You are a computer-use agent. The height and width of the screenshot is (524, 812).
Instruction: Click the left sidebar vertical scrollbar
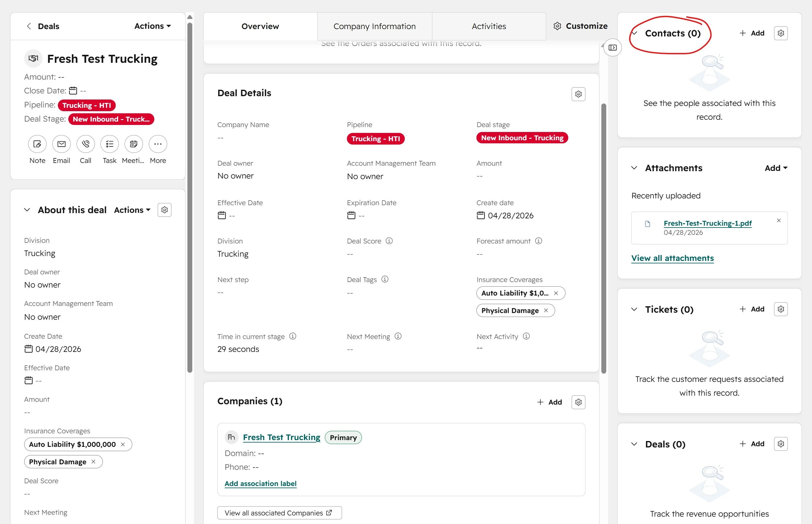(190, 197)
